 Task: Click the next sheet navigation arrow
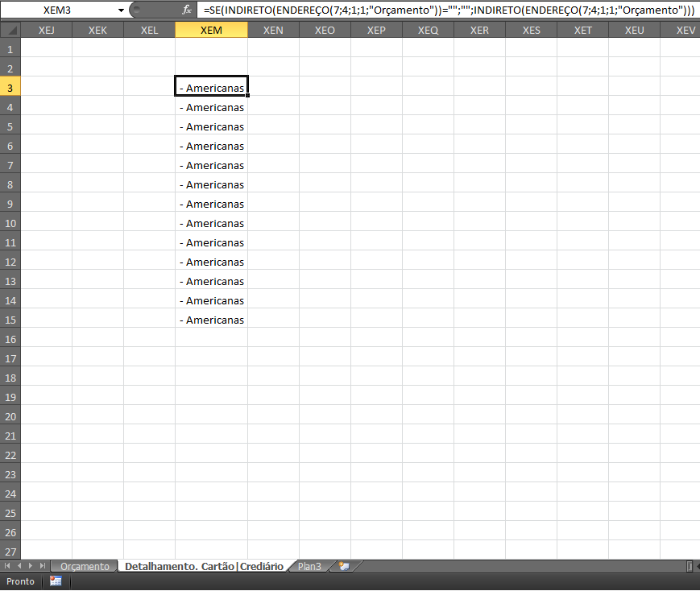point(31,566)
